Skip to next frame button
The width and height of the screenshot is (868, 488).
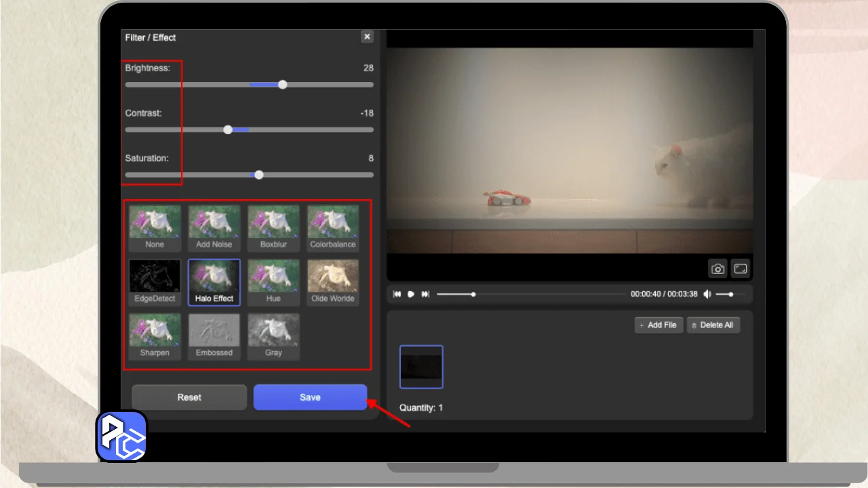(425, 294)
